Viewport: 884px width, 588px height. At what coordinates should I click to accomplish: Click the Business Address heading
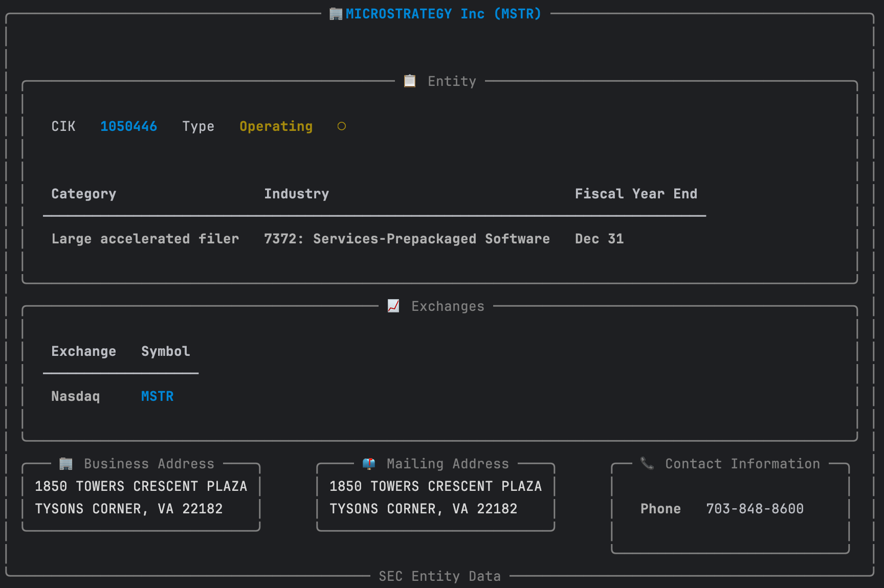[x=149, y=464]
